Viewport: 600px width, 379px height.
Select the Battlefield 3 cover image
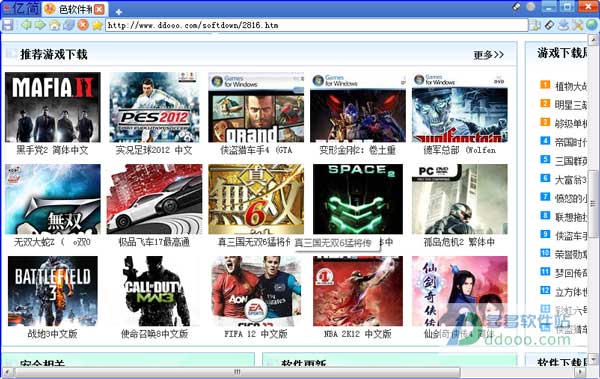(53, 291)
